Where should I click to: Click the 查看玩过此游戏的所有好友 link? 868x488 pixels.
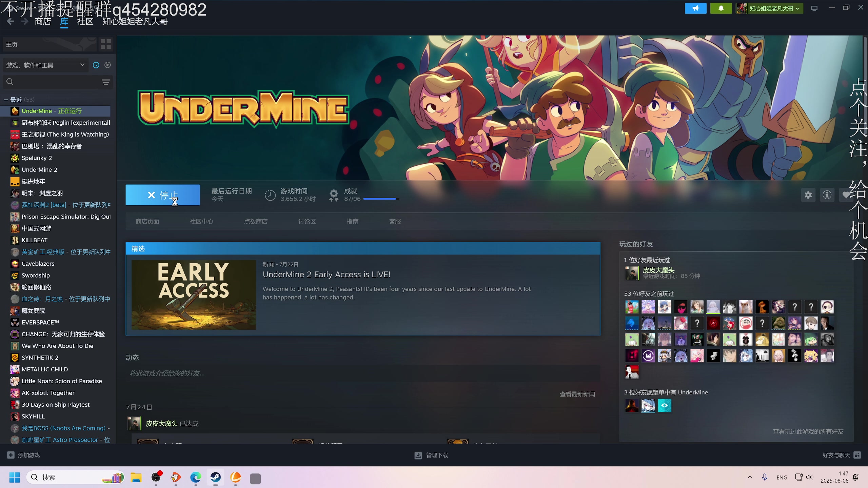point(808,432)
